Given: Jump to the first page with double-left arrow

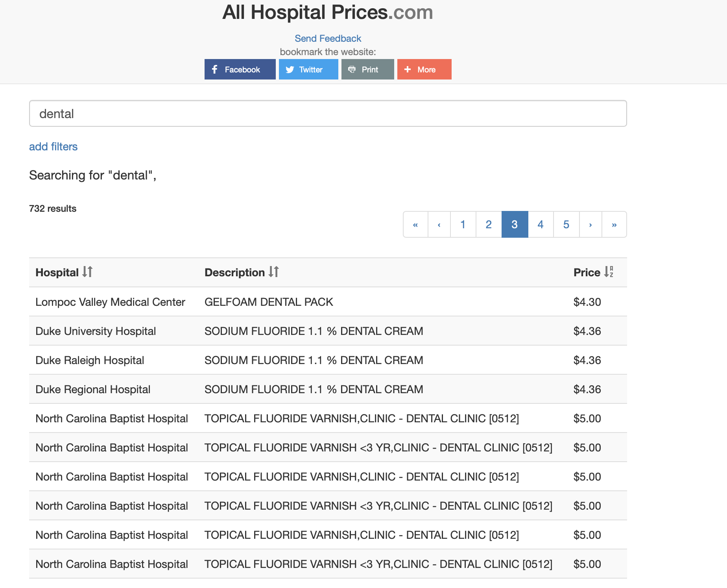Looking at the screenshot, I should (416, 224).
